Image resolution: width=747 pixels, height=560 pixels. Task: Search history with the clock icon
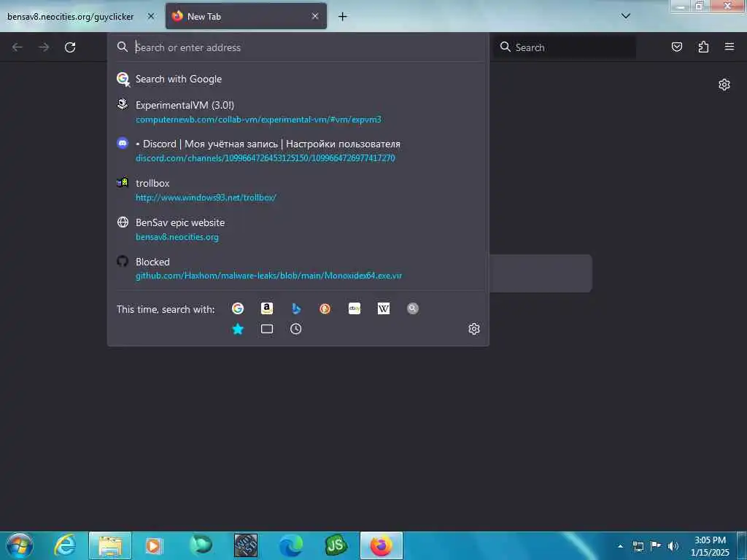pos(296,329)
